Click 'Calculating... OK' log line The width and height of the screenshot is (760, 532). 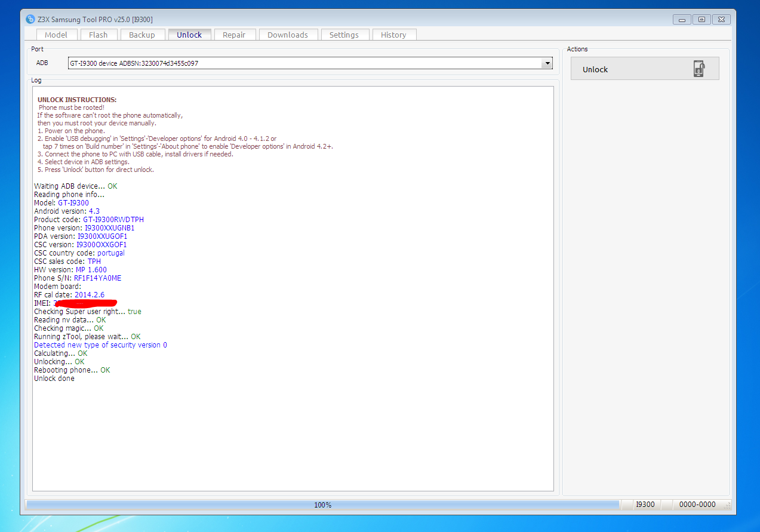(61, 353)
